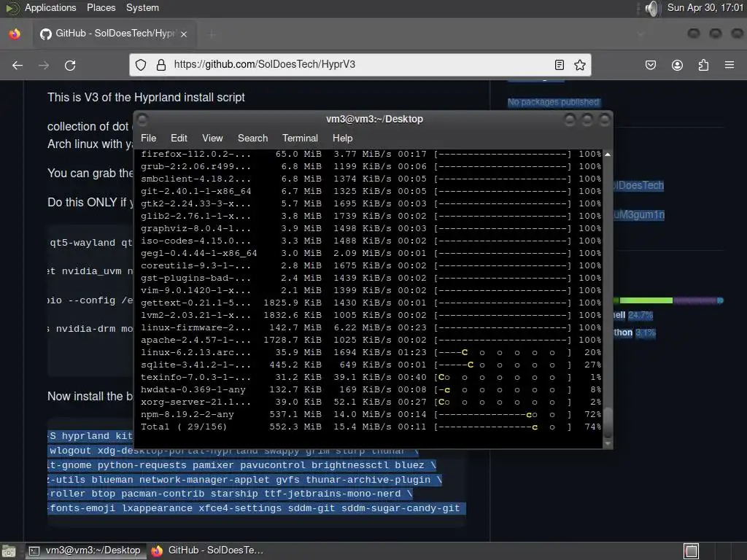Click the Firefox forward arrow
Screen dimensions: 747x560
(x=44, y=65)
